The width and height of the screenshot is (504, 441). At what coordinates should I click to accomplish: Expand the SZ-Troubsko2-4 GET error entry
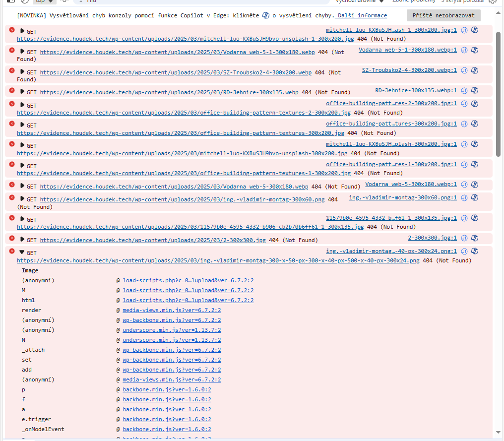click(22, 72)
